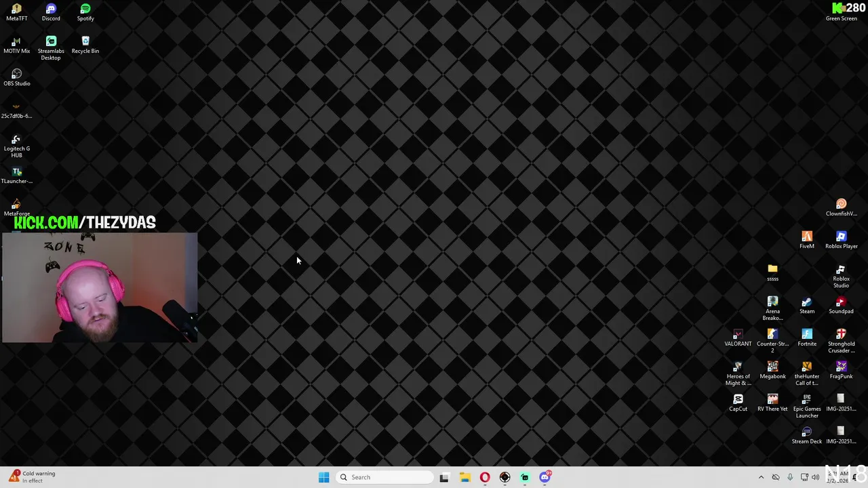Select the OBS Studio desktop shortcut

(x=16, y=77)
